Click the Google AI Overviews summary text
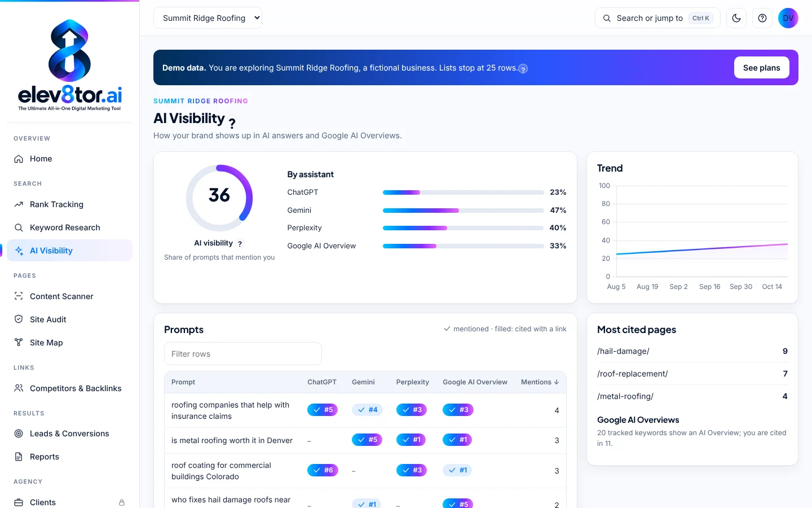The height and width of the screenshot is (508, 812). [x=692, y=438]
